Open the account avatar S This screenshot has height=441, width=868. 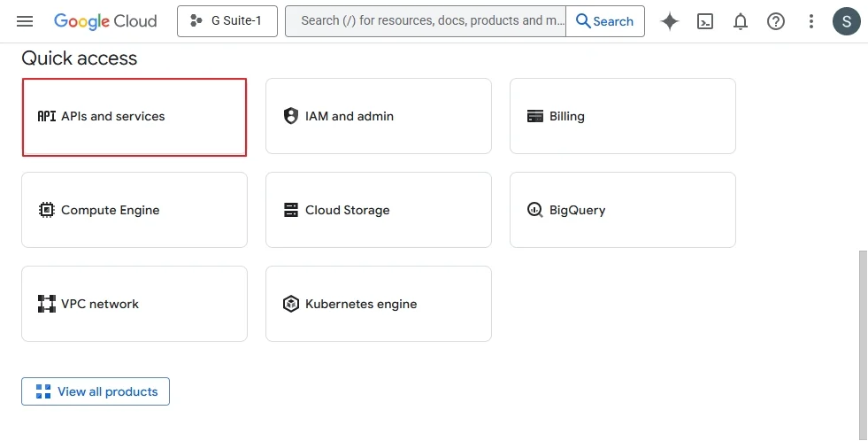[847, 21]
